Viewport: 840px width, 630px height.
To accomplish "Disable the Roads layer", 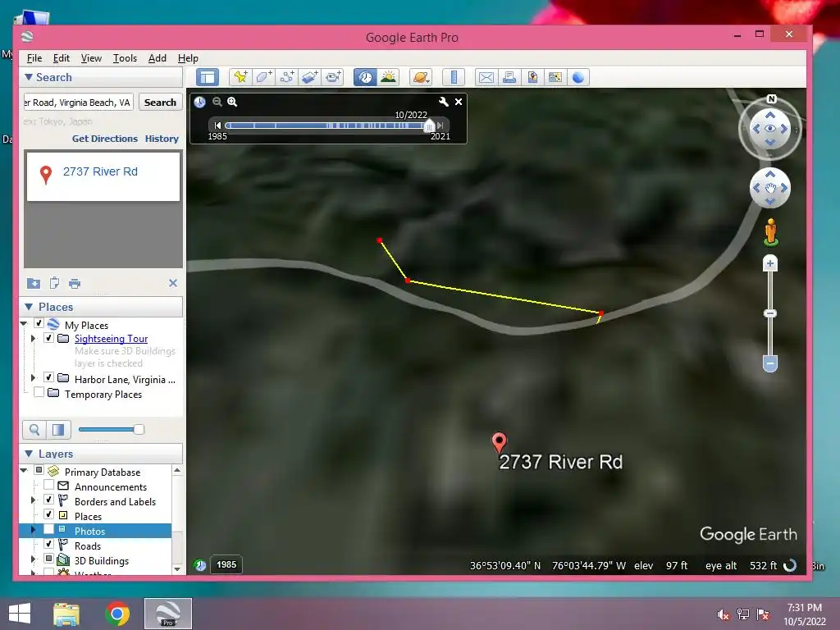I will coord(48,545).
